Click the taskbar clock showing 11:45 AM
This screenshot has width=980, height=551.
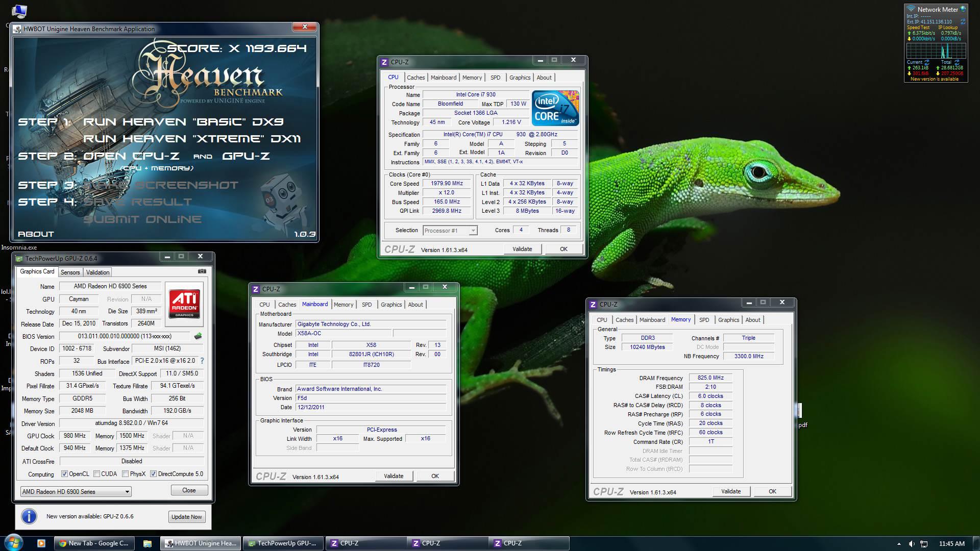click(952, 544)
